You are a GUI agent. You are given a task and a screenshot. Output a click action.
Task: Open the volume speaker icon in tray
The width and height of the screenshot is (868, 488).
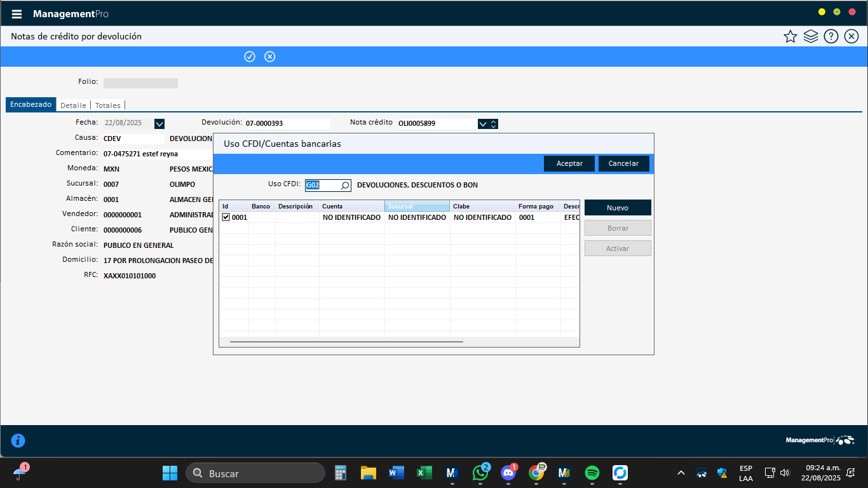[x=785, y=473]
